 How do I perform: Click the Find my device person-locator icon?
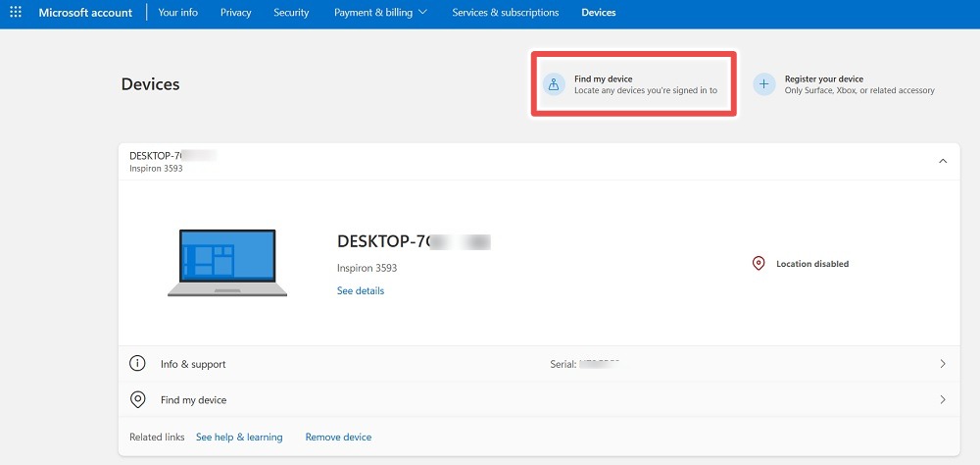tap(554, 83)
